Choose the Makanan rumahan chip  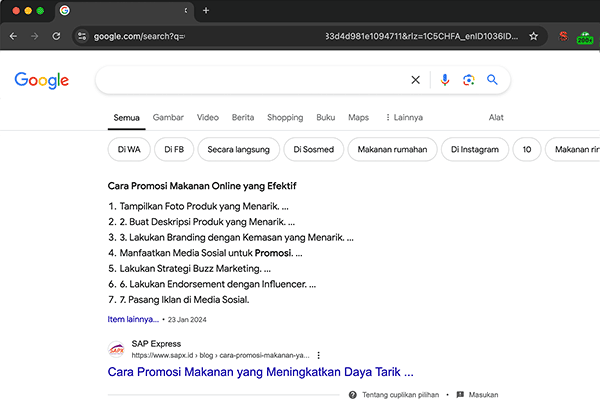pyautogui.click(x=392, y=150)
